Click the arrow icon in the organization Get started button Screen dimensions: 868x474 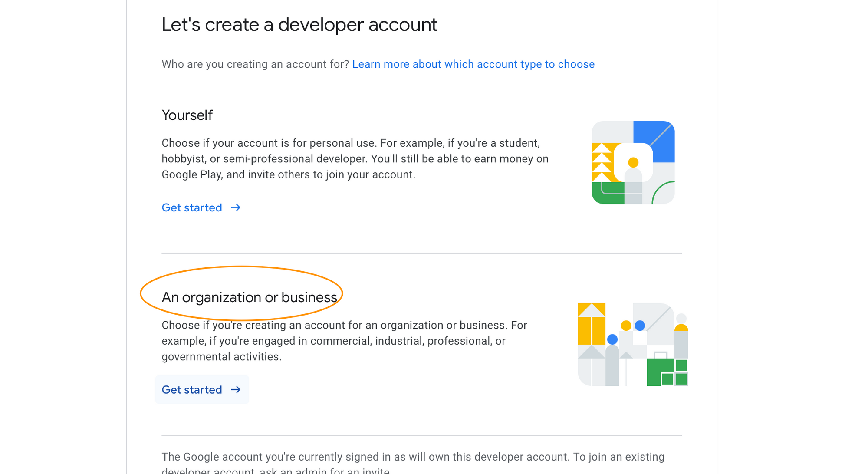click(236, 390)
